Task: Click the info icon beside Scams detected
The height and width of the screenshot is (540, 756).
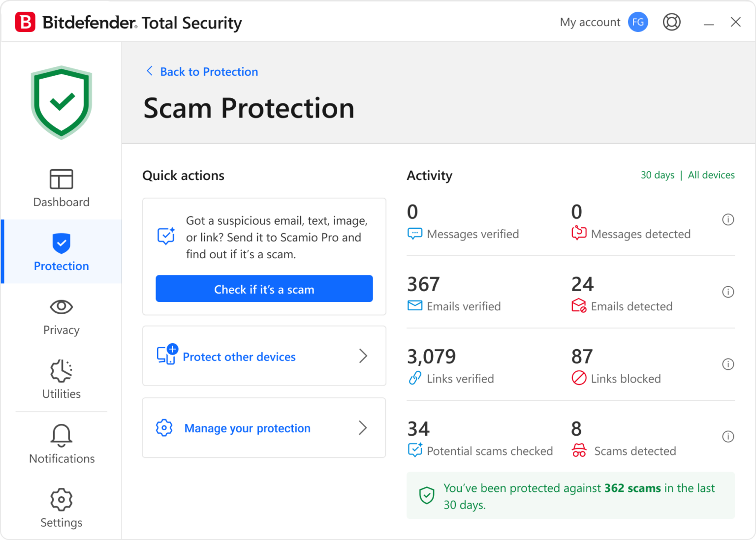Action: [728, 436]
